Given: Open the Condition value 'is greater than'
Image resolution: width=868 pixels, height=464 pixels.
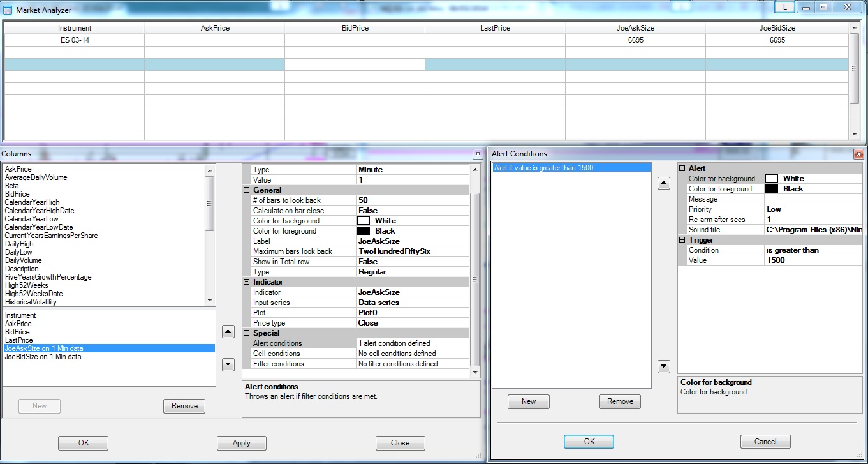Looking at the screenshot, I should [813, 250].
